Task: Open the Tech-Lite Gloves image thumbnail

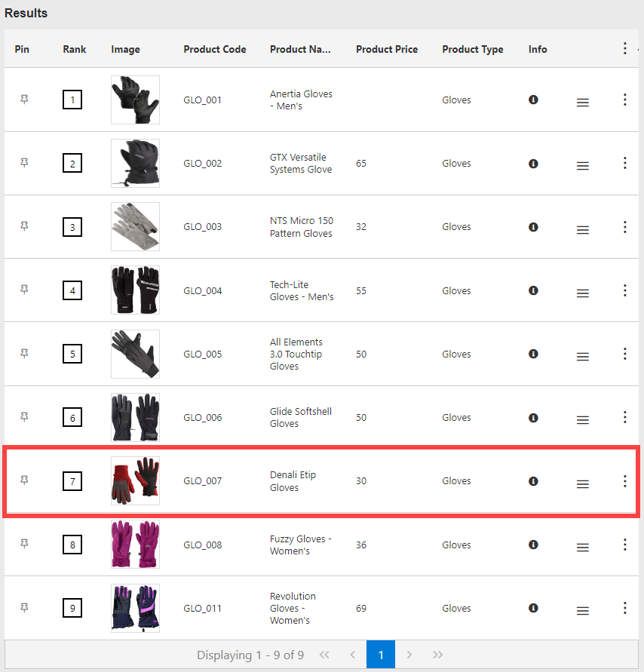Action: point(135,290)
